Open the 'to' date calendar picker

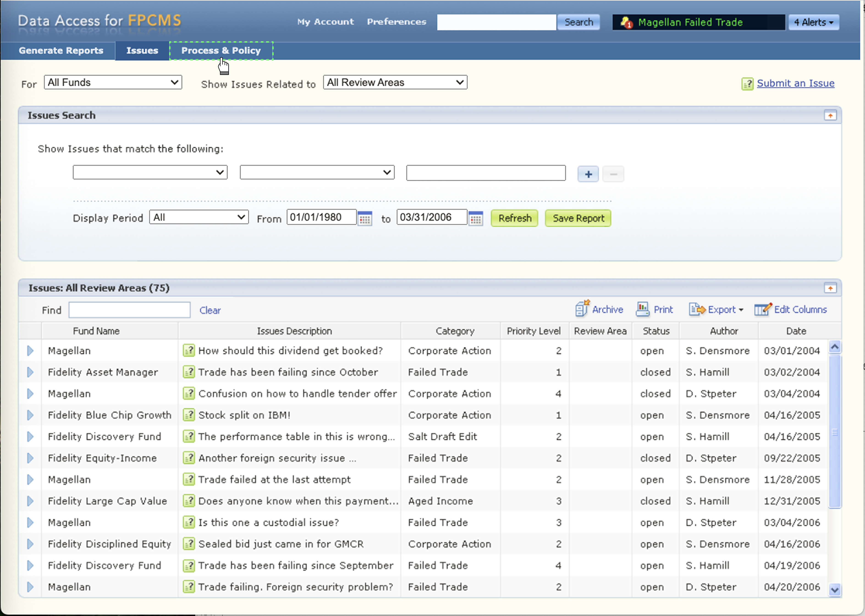476,219
